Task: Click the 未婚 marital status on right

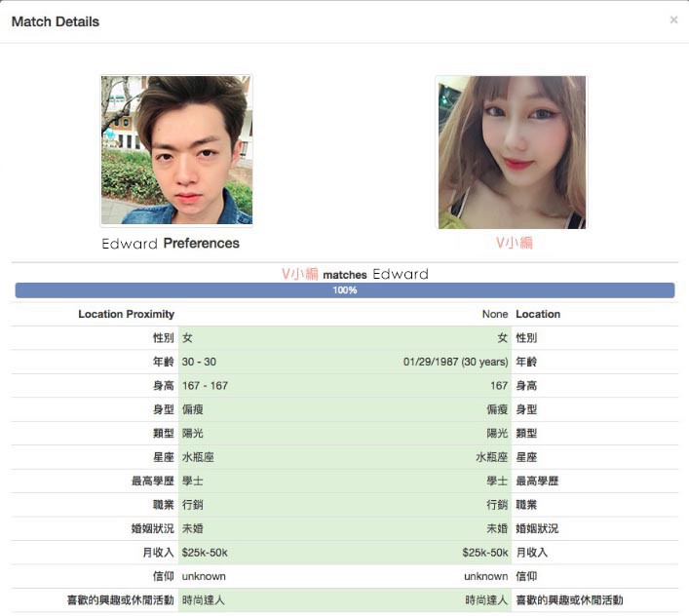Action: pos(497,528)
